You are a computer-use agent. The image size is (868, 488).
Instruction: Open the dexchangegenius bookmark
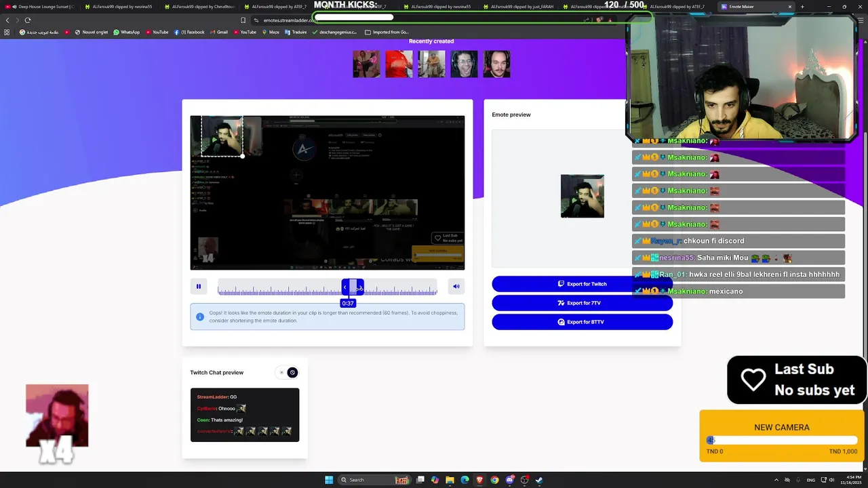(335, 32)
